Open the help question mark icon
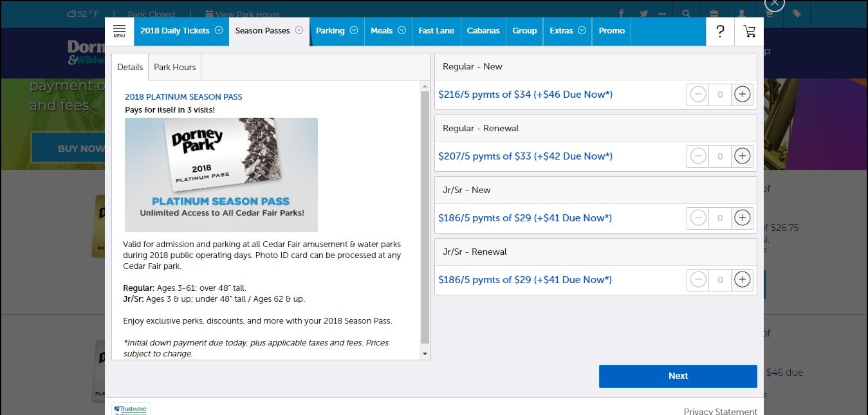This screenshot has height=415, width=868. point(720,31)
